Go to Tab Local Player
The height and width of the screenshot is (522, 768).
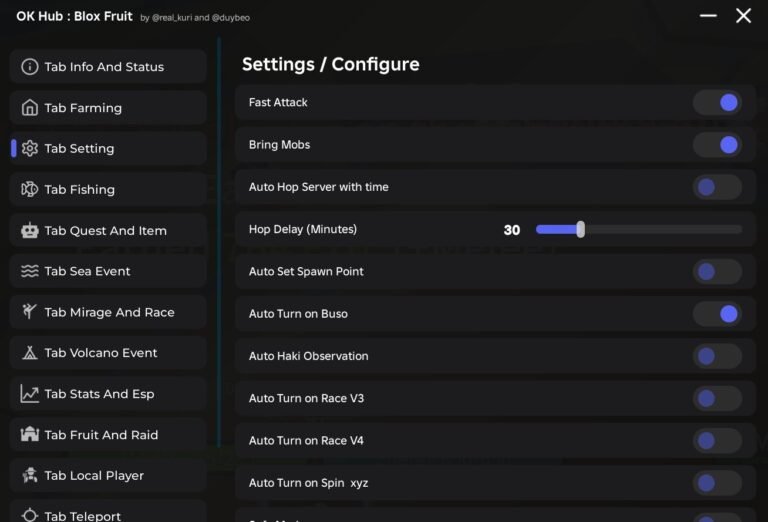point(108,475)
